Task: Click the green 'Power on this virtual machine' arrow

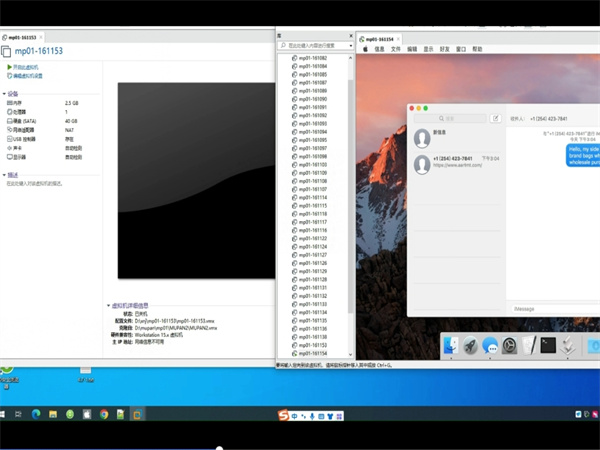Action: click(x=10, y=67)
